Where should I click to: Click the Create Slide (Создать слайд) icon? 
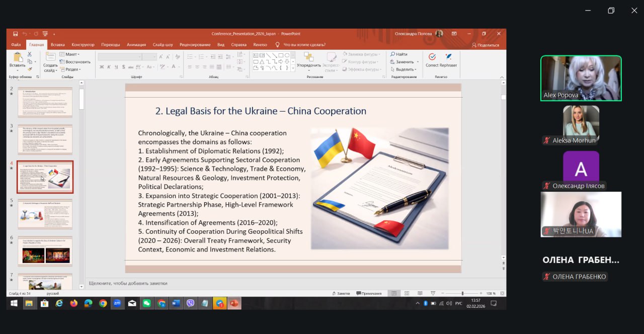click(x=50, y=57)
